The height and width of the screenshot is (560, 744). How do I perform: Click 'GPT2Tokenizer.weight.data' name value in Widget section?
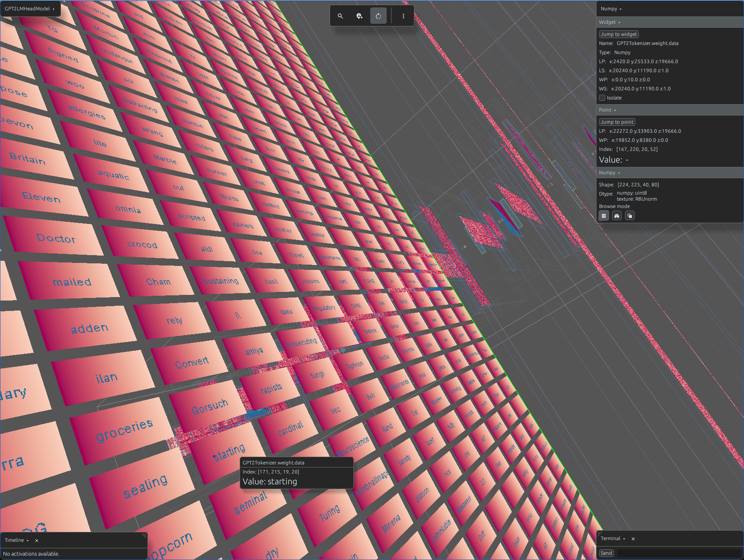[x=648, y=43]
